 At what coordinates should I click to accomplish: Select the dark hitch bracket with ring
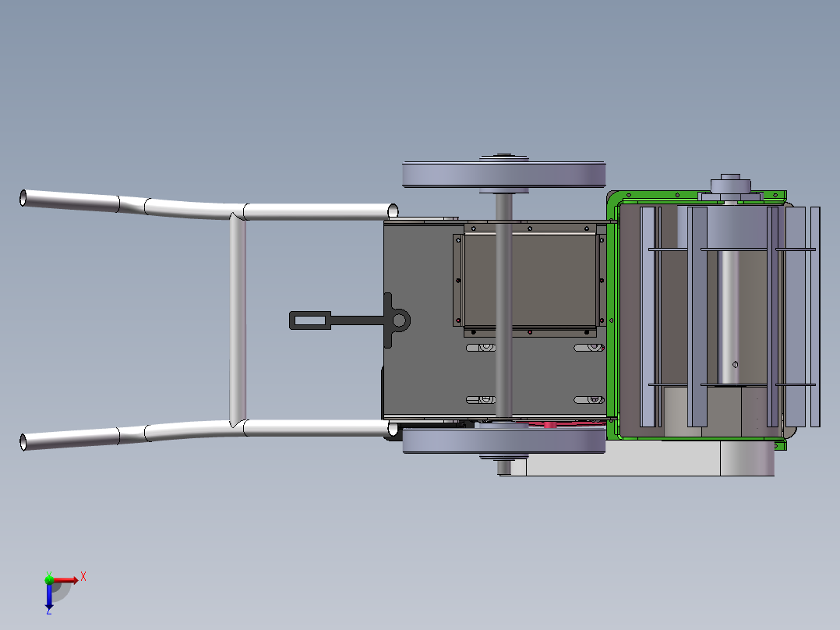click(350, 320)
